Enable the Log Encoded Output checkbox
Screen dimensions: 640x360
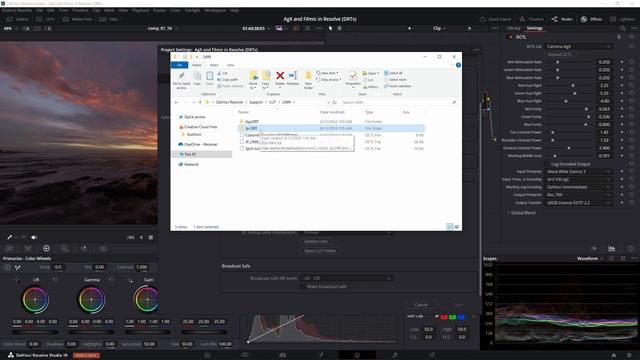(547, 164)
